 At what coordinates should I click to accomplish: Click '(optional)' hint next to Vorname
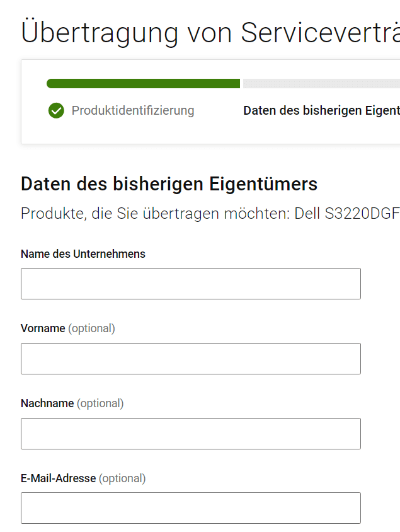[x=92, y=328]
